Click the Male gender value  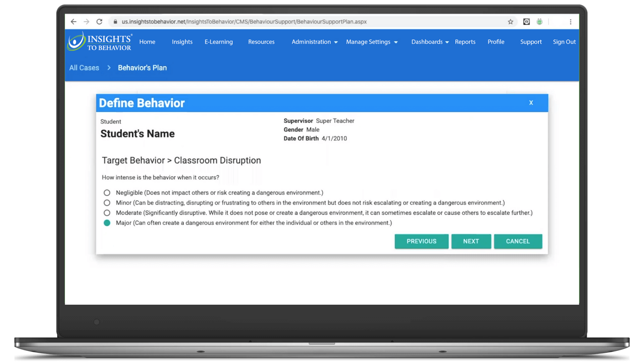click(x=313, y=130)
